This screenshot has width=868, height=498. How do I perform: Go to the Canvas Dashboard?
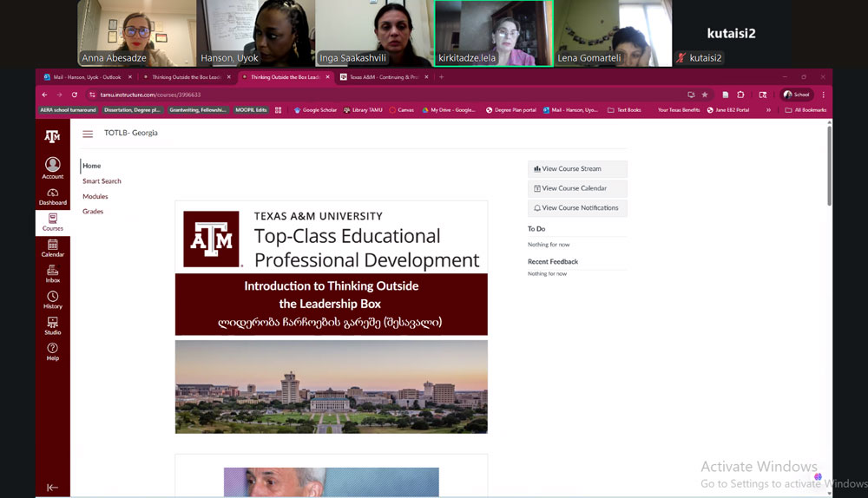[x=53, y=196]
